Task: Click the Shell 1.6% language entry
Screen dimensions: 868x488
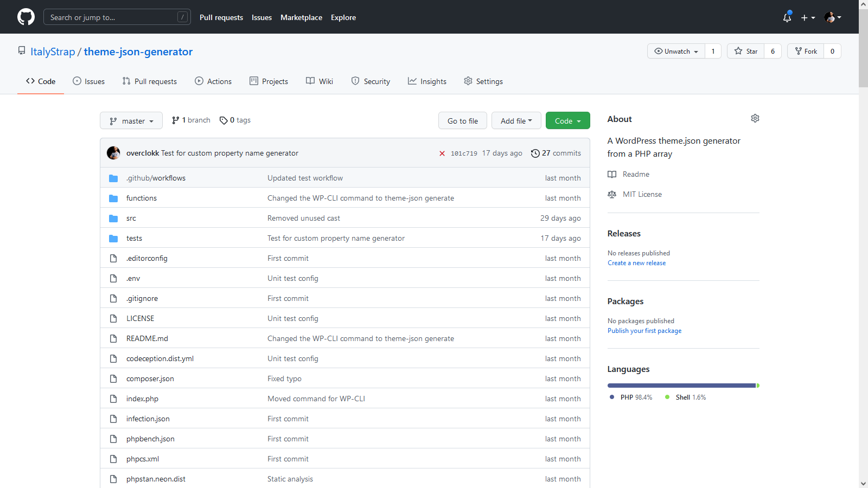Action: (x=686, y=397)
